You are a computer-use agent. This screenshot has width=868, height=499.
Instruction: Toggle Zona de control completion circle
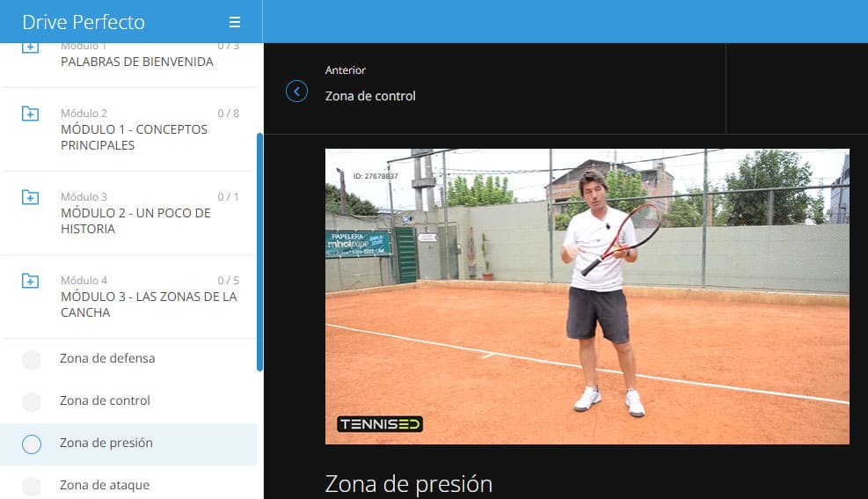[32, 402]
